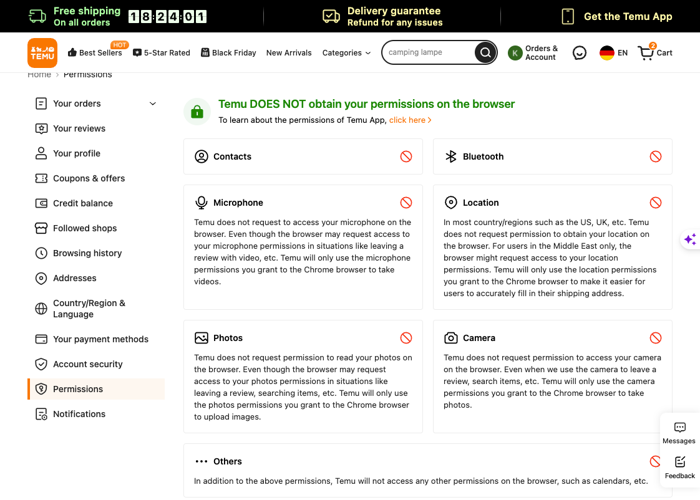
Task: Select Account security in sidebar
Action: [x=87, y=364]
